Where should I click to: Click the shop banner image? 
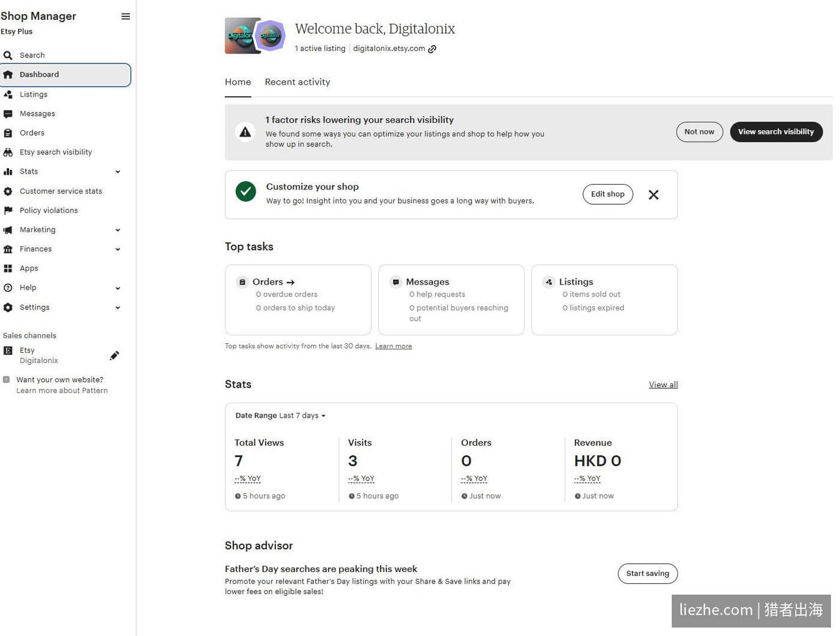[x=240, y=35]
